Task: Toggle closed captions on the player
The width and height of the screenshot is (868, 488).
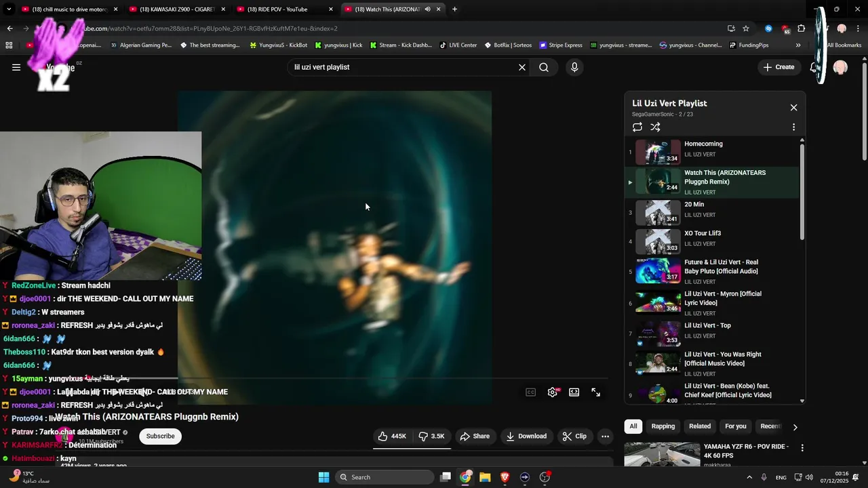Action: click(x=531, y=392)
